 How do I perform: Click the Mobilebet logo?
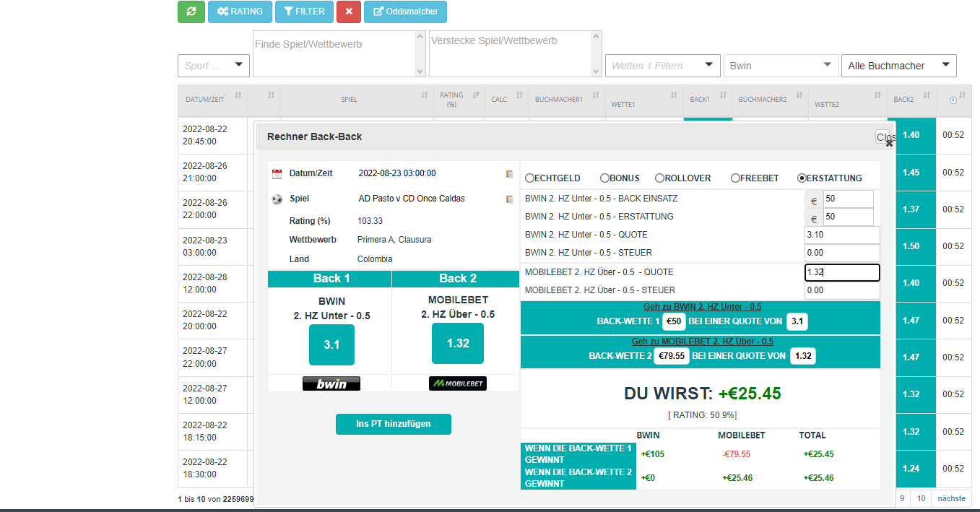(457, 383)
